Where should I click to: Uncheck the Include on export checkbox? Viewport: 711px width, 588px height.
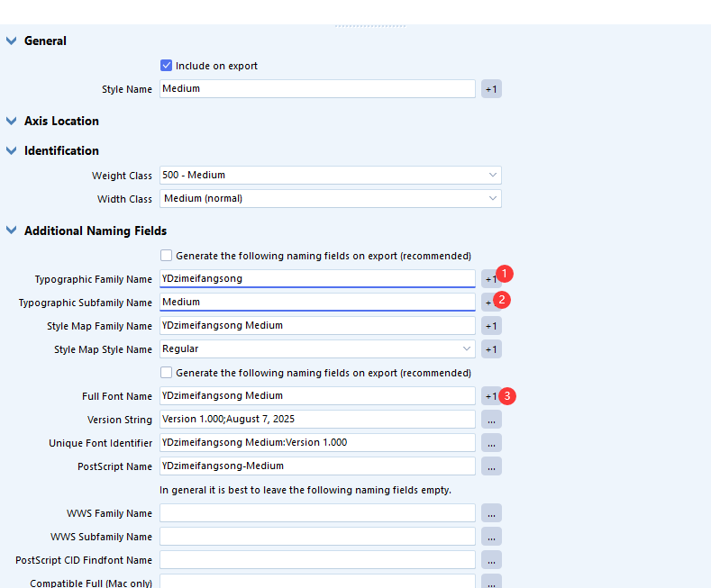pyautogui.click(x=166, y=66)
